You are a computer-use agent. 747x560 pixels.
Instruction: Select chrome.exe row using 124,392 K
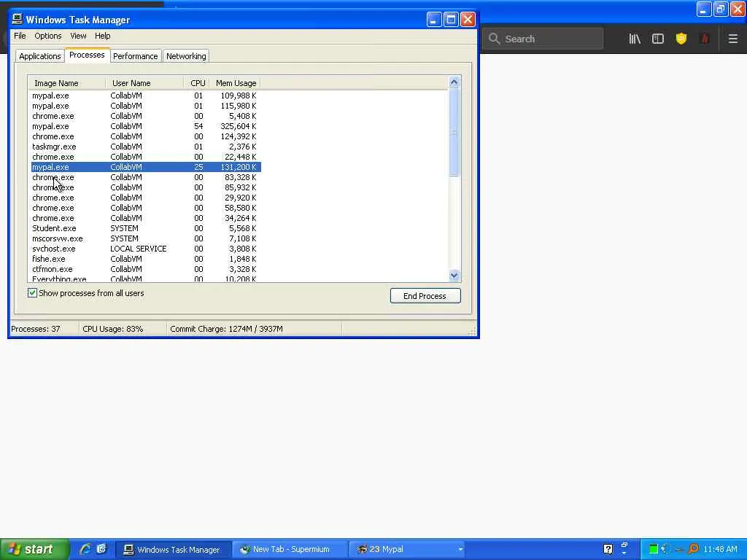[x=144, y=136]
